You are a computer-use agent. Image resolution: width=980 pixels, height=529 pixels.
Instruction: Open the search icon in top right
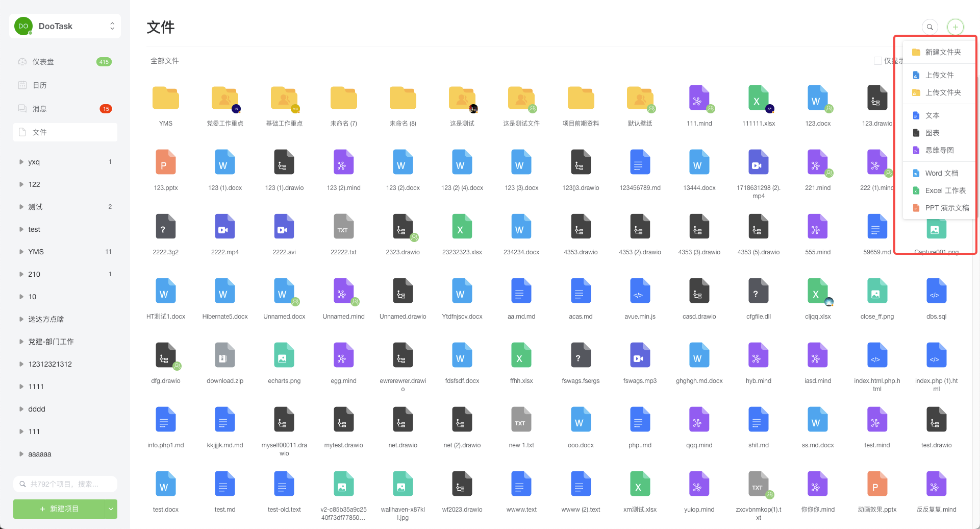point(930,27)
